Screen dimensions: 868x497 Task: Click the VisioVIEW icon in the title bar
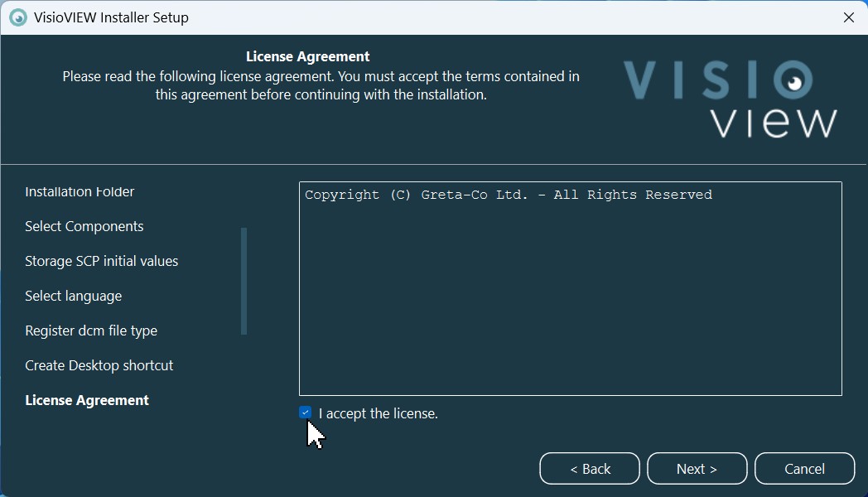click(x=18, y=17)
